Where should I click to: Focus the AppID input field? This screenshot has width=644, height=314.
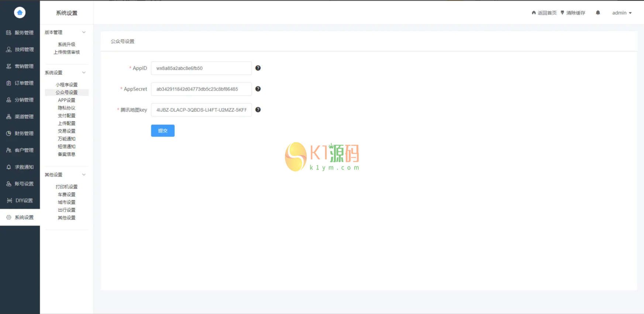click(x=201, y=68)
